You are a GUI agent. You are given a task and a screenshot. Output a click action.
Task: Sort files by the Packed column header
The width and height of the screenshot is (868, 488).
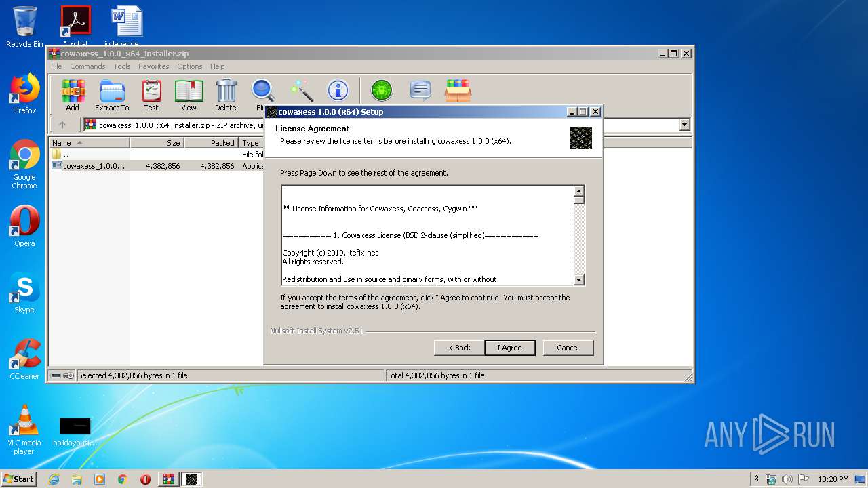click(x=211, y=143)
